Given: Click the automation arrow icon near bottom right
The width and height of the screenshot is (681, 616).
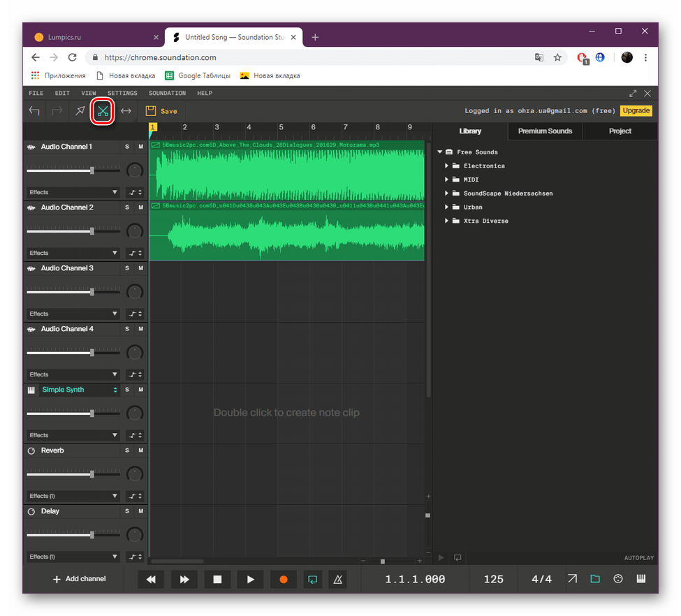Looking at the screenshot, I should [x=572, y=579].
